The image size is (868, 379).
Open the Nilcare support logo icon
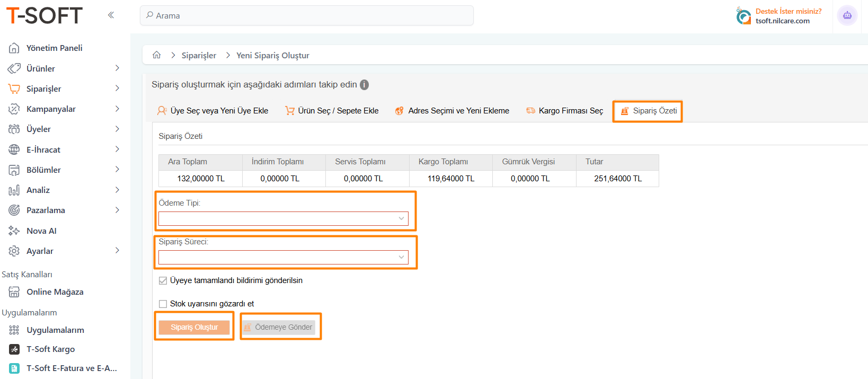tap(743, 16)
